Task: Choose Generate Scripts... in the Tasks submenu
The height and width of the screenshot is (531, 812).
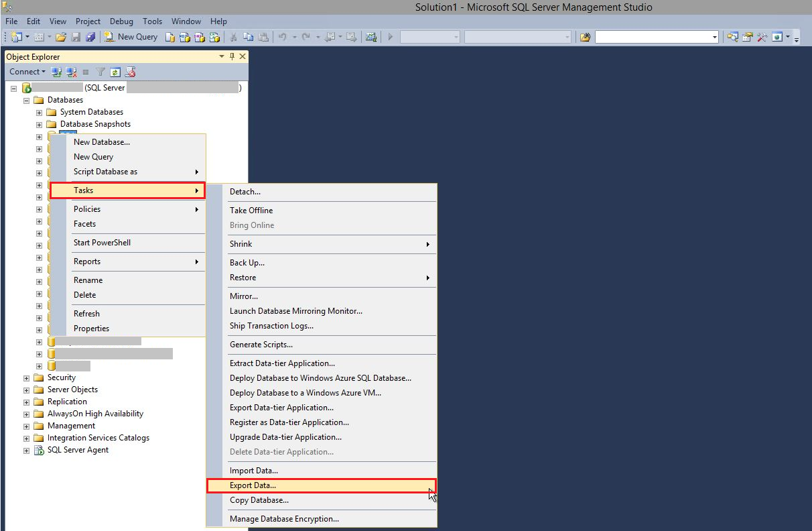Action: tap(322, 345)
